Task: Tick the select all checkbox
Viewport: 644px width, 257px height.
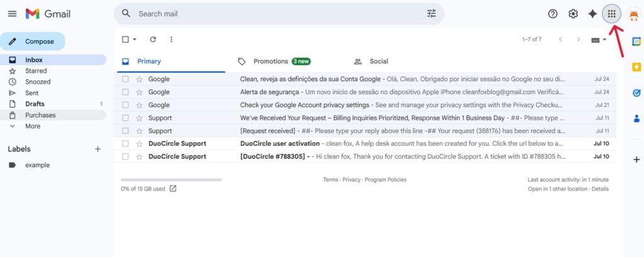Action: tap(125, 40)
